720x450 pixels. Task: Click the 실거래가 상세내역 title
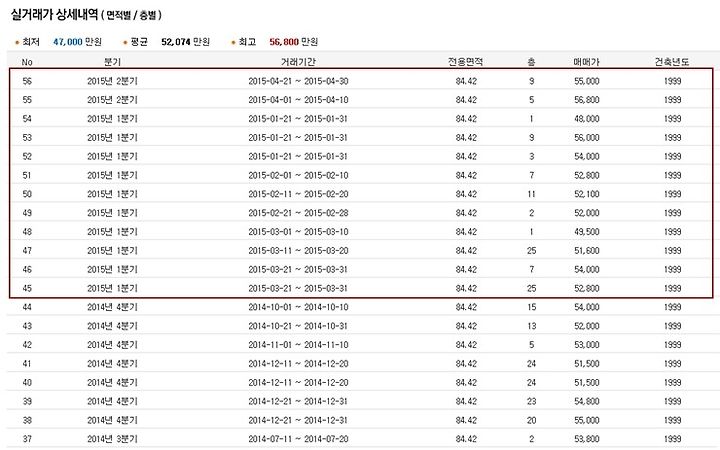click(x=54, y=15)
